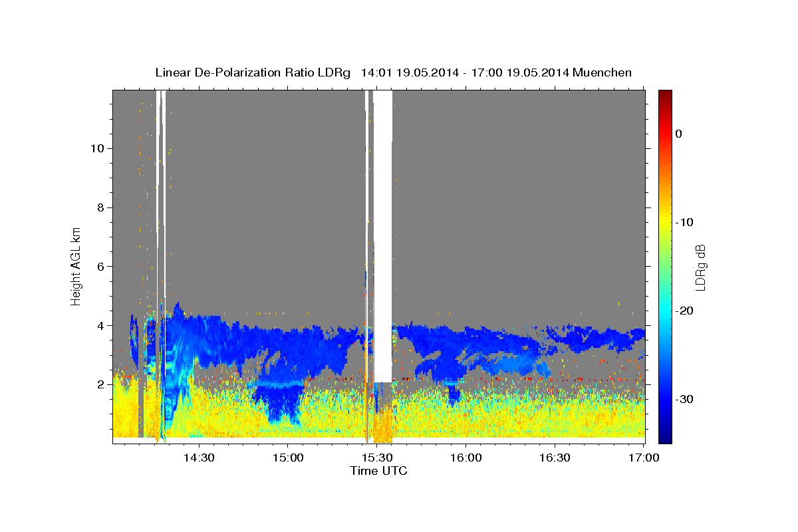Image resolution: width=798 pixels, height=532 pixels.
Task: Click the plot title 'Linear De-Polarization Ratio LDRg'
Action: point(253,72)
